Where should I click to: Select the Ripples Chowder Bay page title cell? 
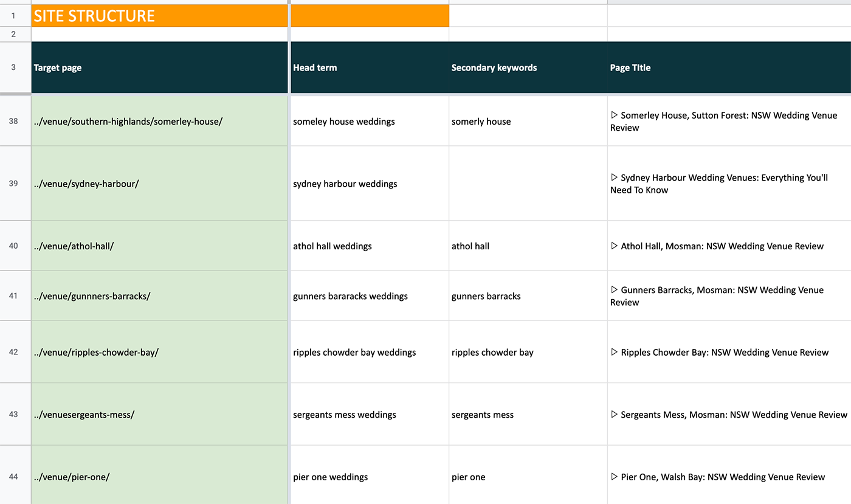729,352
